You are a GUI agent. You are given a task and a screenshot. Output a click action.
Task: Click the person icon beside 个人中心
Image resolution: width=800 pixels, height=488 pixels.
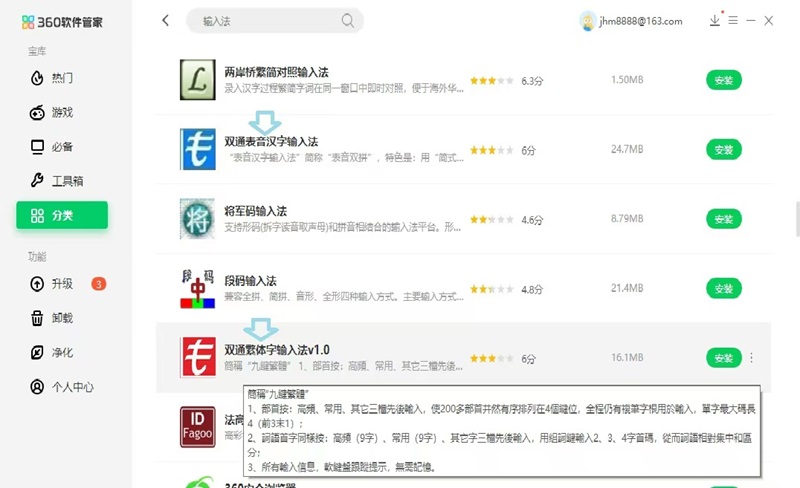37,387
